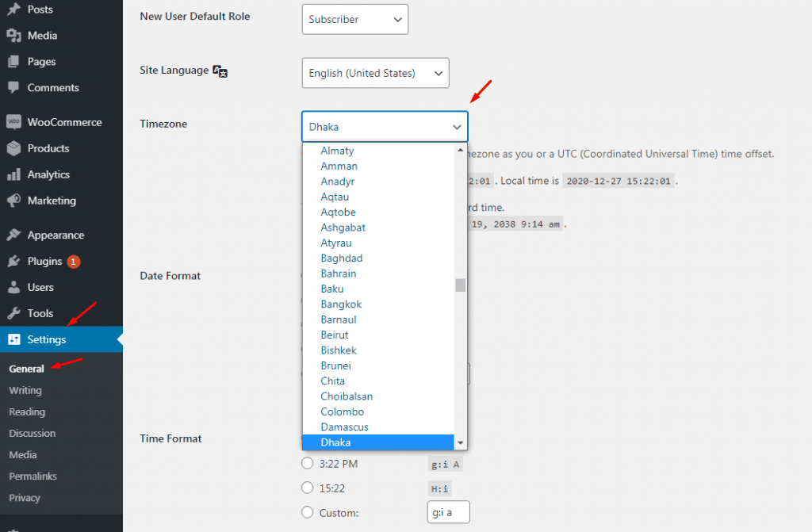Click the Appearance paintbrush icon
Screen dimensions: 812x532
pos(13,235)
